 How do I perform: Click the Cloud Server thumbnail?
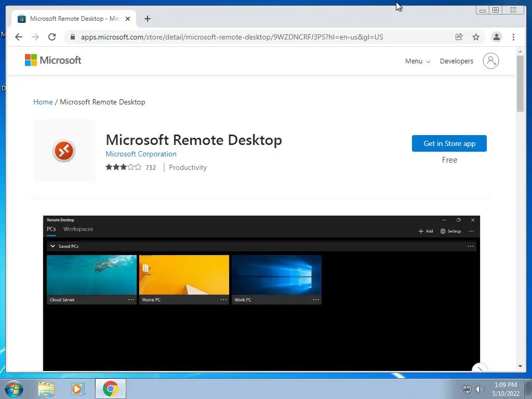tap(91, 275)
